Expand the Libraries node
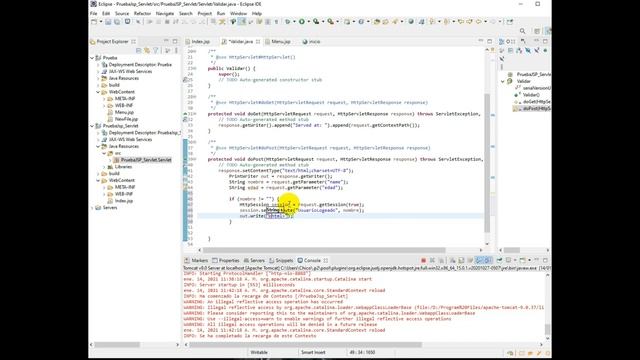 [x=104, y=167]
